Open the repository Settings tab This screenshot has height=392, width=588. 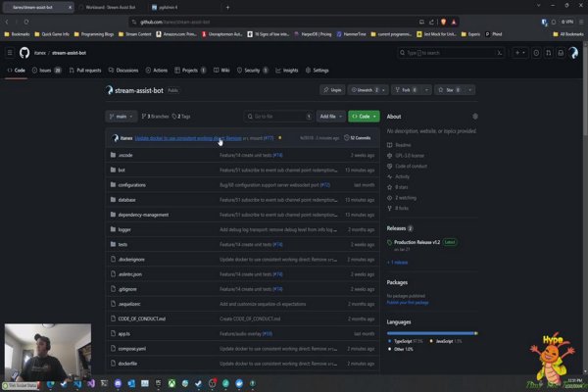(318, 71)
